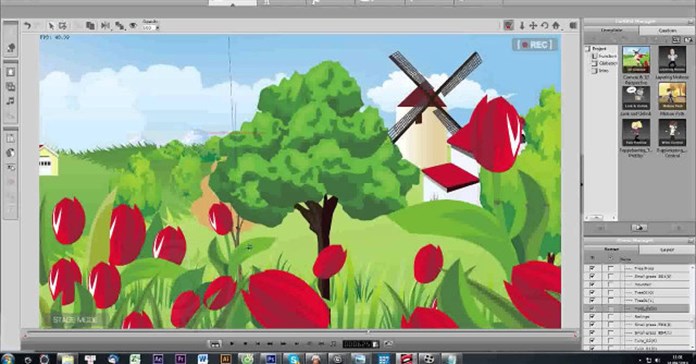Click the music note icon on playback bar
Viewport: 696px width, 364px height.
[x=333, y=344]
